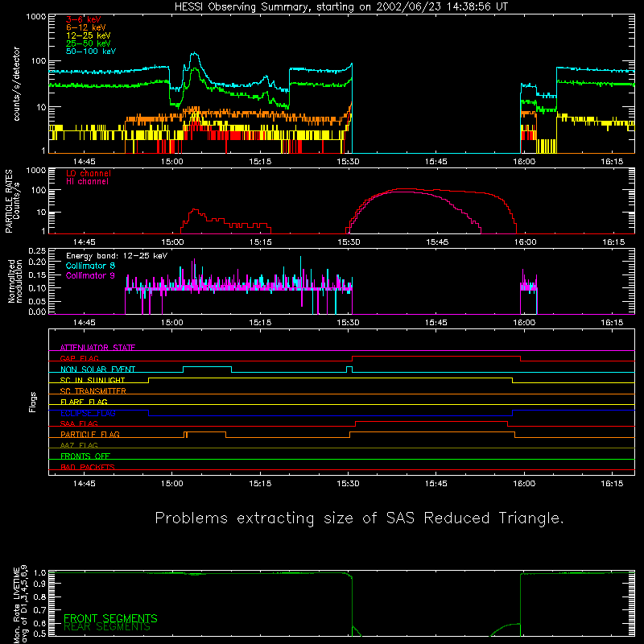Click the PARTICLE RATES Counts/s axis label

(12, 201)
